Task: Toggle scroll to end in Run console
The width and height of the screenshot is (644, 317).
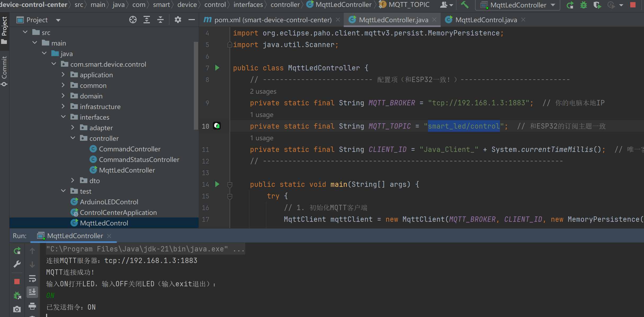Action: [x=32, y=292]
